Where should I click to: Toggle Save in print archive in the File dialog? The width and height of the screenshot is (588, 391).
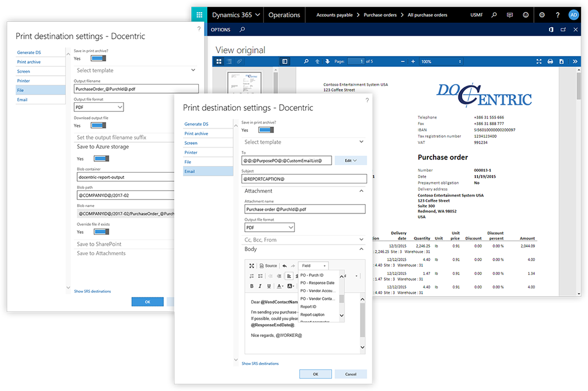tap(99, 58)
